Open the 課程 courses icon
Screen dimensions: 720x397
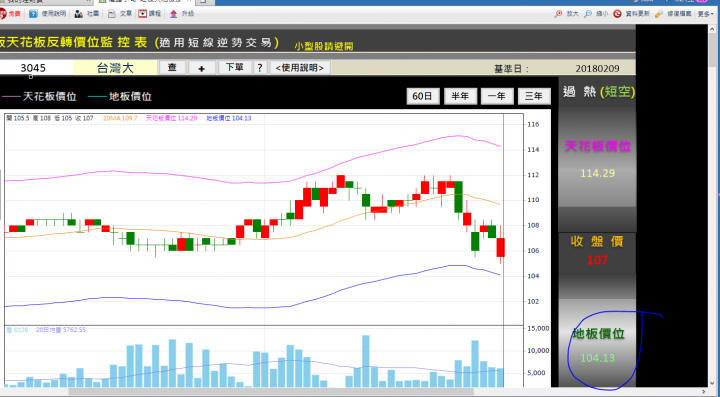pos(143,14)
